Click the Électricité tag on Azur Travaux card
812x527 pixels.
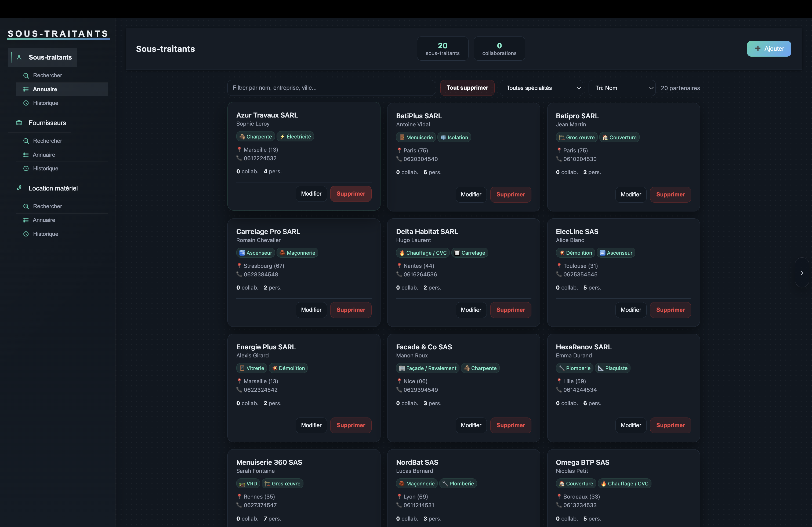click(295, 137)
